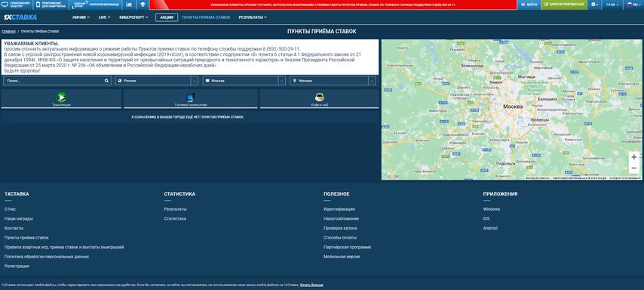Open the desktop application download

[17, 5]
